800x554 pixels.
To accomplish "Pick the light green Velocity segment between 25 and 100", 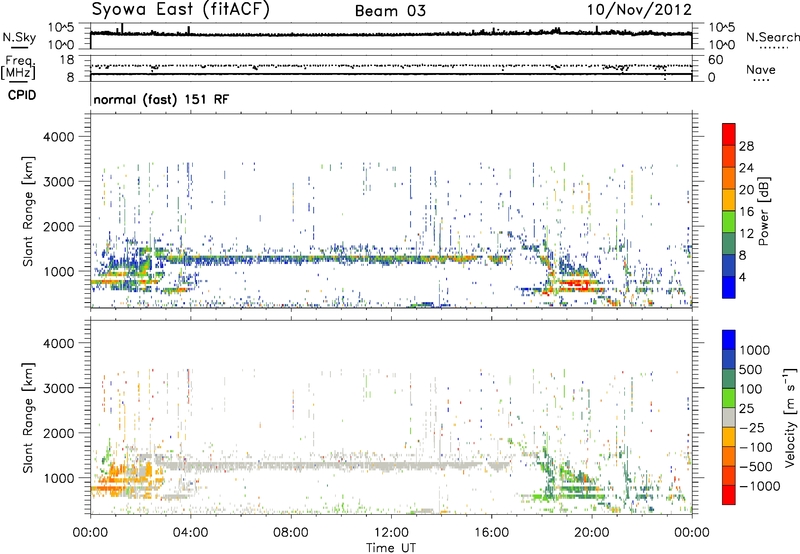I will point(729,398).
